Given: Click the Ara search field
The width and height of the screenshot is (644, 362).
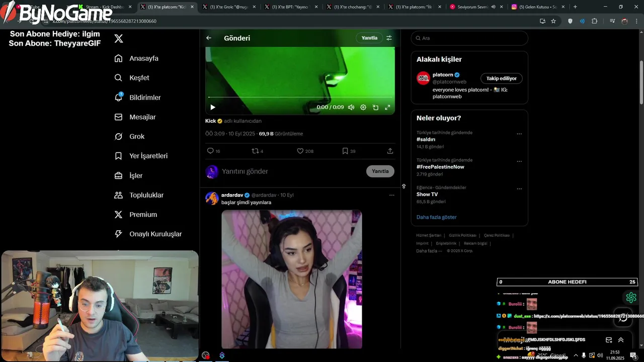Looking at the screenshot, I should tap(469, 38).
